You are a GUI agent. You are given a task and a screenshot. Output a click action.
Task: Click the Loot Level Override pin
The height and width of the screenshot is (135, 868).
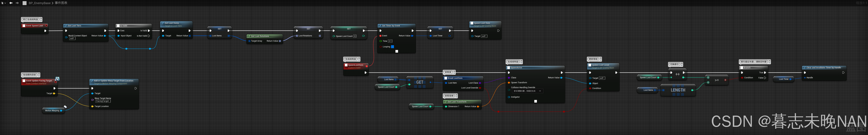(480, 88)
